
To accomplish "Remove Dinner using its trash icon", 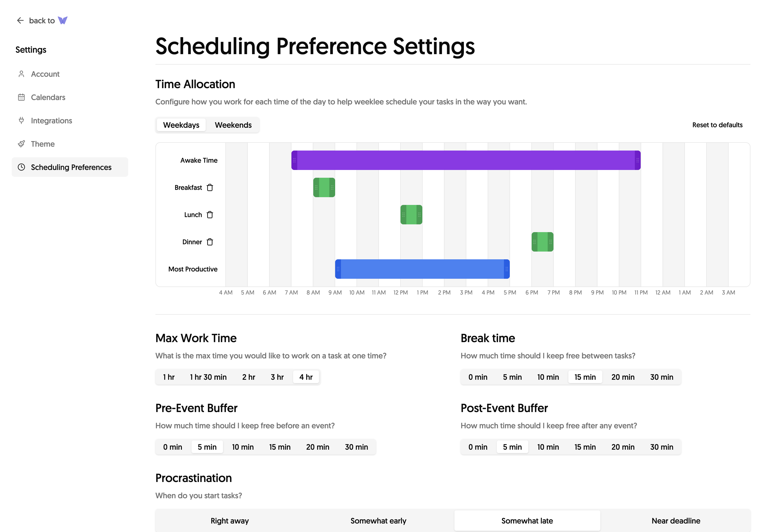I will click(x=210, y=242).
